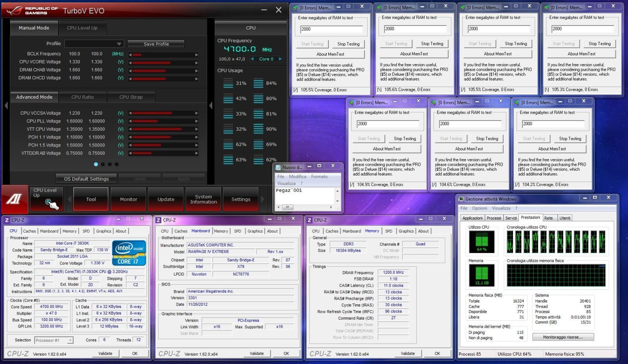Decrease CPU PLL Voltage with left arrow
Screen dimensions: 628x364
130,122
